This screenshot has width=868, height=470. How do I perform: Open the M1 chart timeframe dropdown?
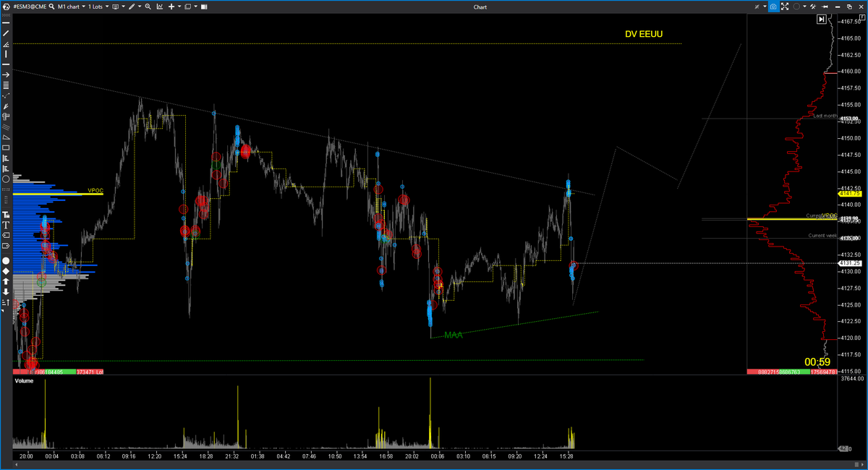(x=72, y=7)
